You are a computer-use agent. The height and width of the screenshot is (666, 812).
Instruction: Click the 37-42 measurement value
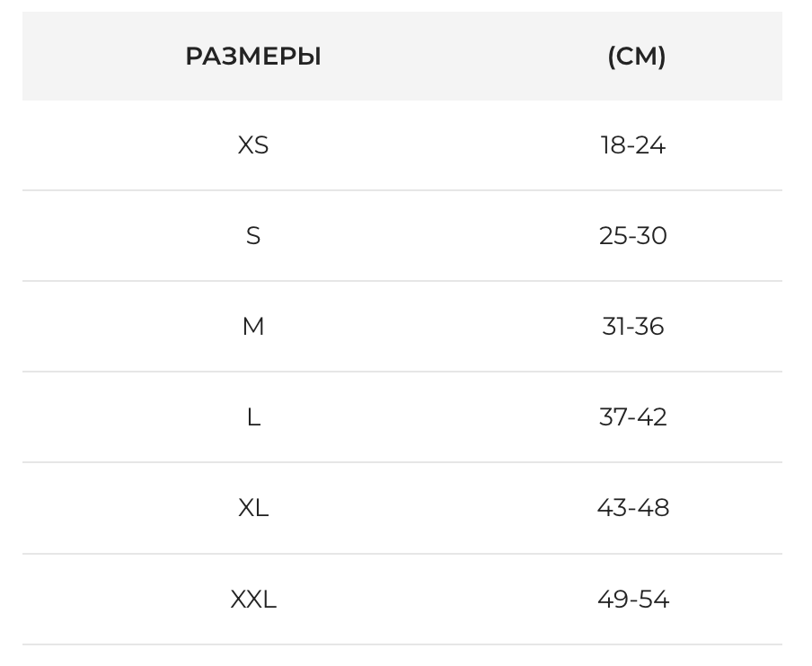633,417
